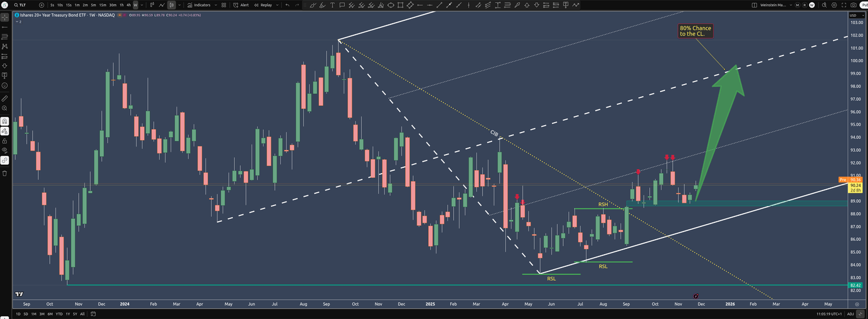The height and width of the screenshot is (319, 868).
Task: Toggle ADJ adjusted data setting
Action: click(850, 314)
